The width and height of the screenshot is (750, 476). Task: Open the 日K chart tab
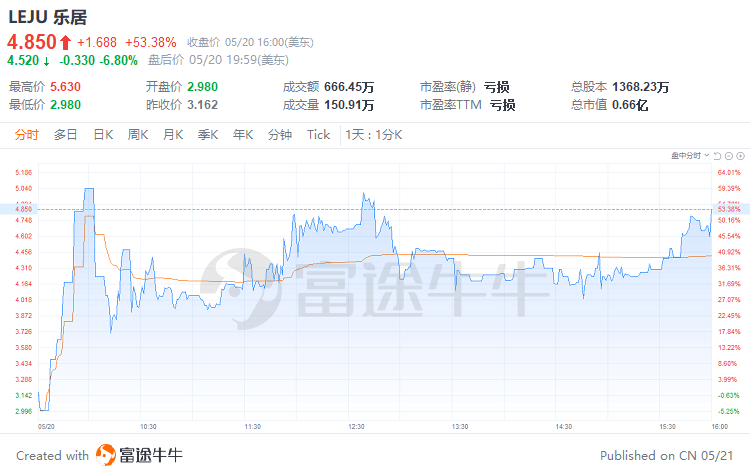pos(103,135)
